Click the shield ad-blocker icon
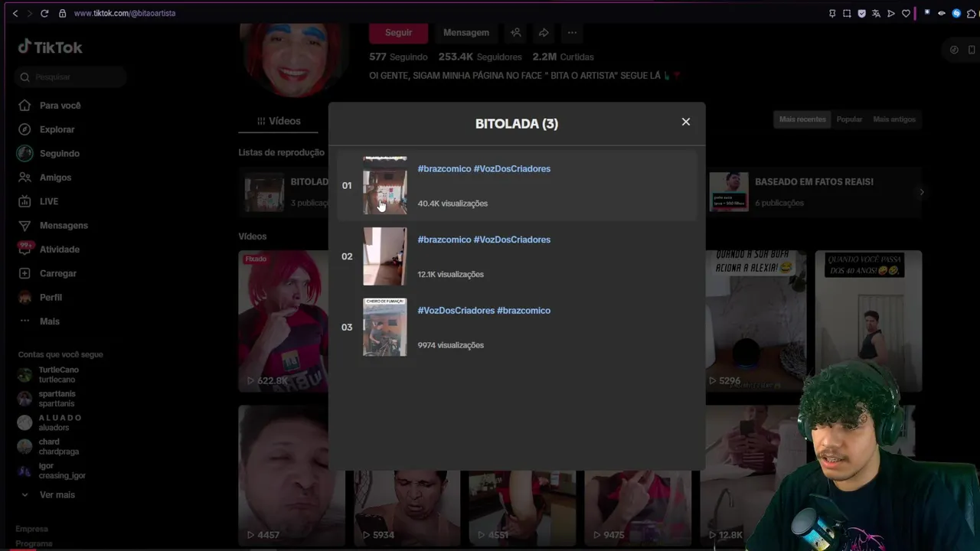Viewport: 980px width, 551px height. pos(861,13)
